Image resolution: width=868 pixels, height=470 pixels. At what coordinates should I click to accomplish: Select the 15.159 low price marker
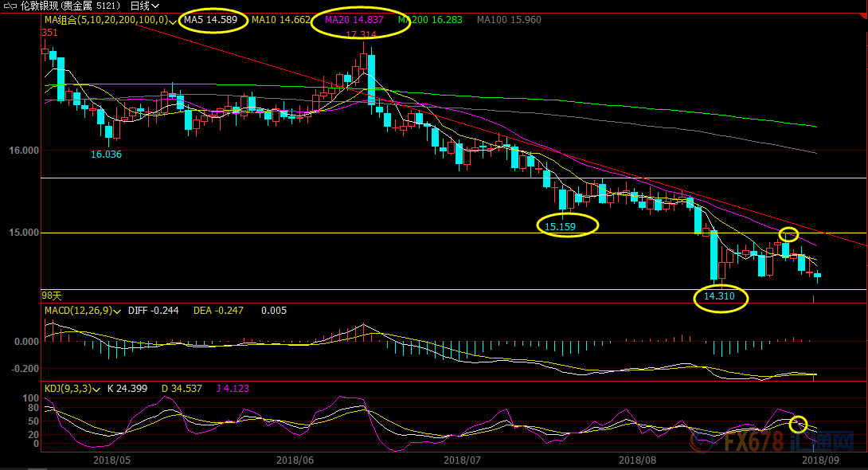[560, 226]
